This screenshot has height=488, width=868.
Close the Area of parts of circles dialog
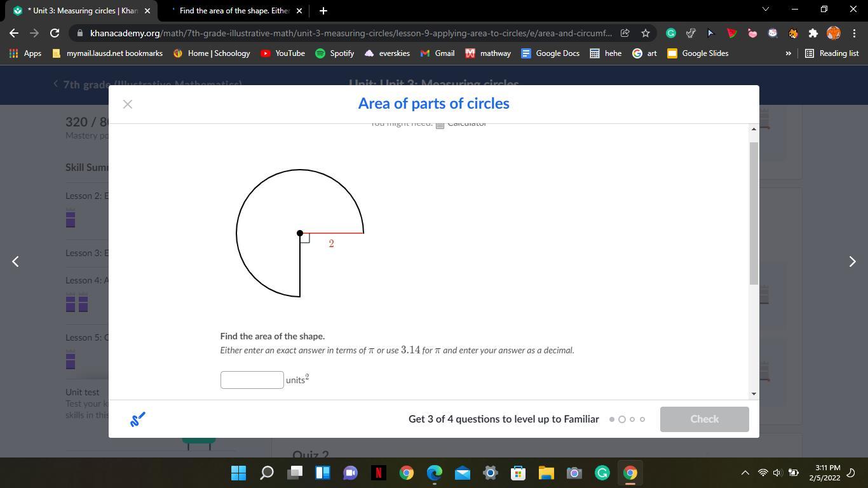click(128, 104)
